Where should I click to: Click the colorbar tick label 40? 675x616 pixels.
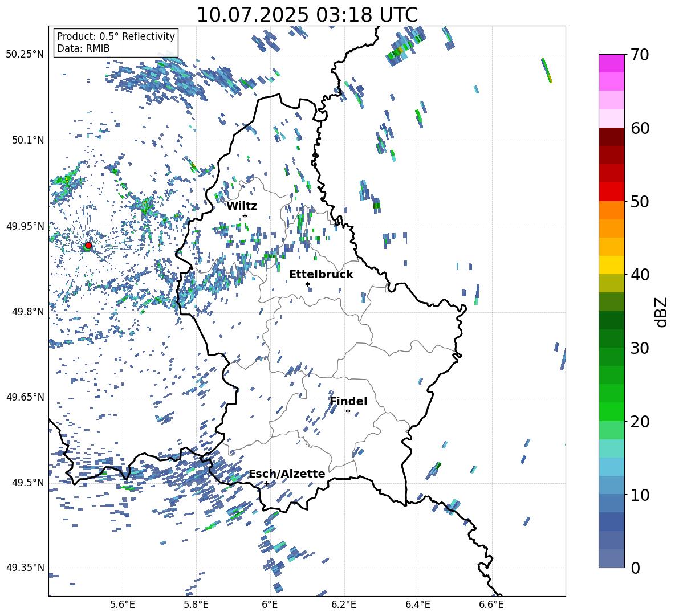click(640, 275)
